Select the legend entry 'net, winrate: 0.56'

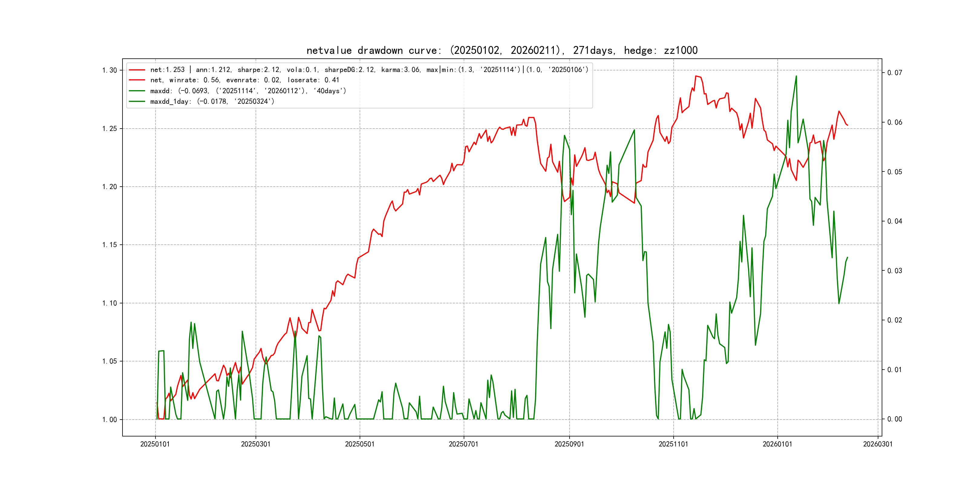[x=245, y=80]
